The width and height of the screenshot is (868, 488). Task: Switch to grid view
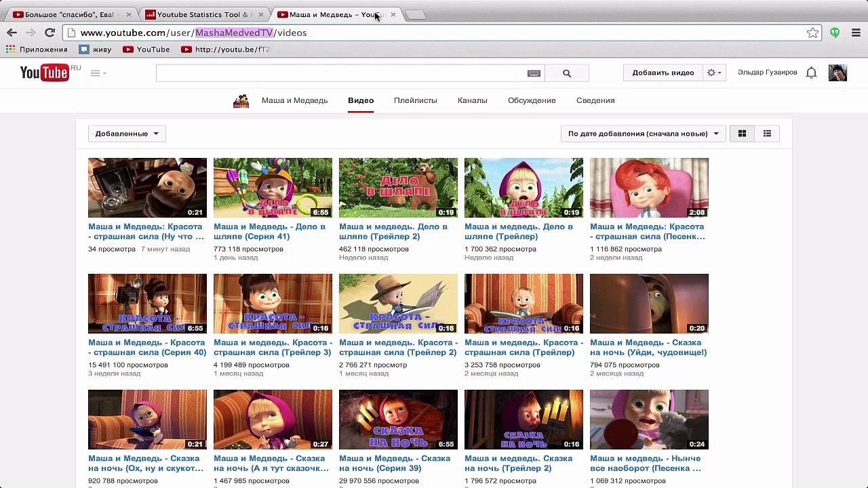click(742, 134)
